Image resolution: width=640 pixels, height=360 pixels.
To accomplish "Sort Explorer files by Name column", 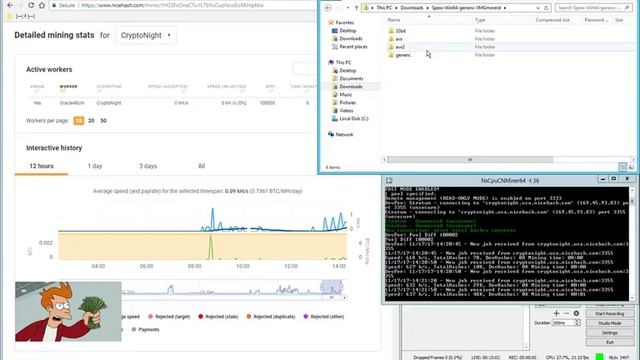I will 394,20.
